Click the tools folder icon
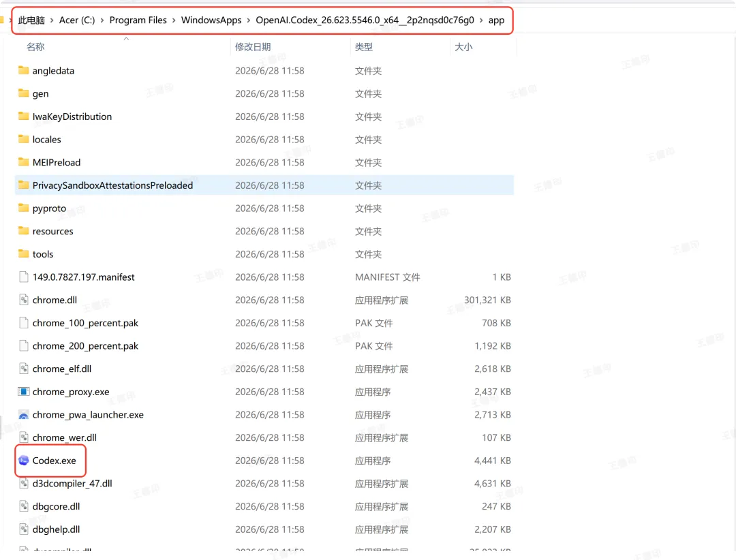 (x=23, y=254)
